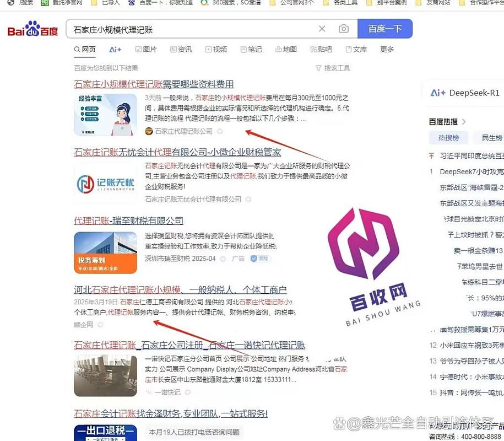Click source 深圳市瑞至财税 2025-04
The height and width of the screenshot is (441, 504).
(180, 259)
